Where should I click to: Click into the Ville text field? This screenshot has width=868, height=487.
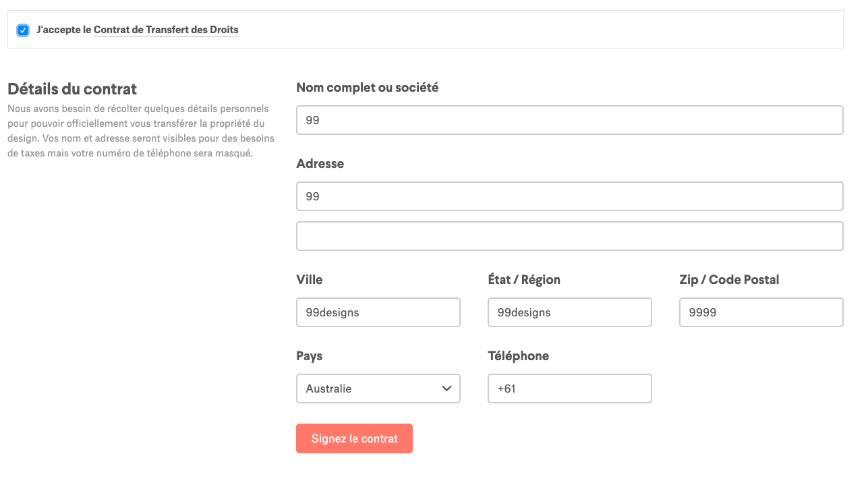pos(378,312)
